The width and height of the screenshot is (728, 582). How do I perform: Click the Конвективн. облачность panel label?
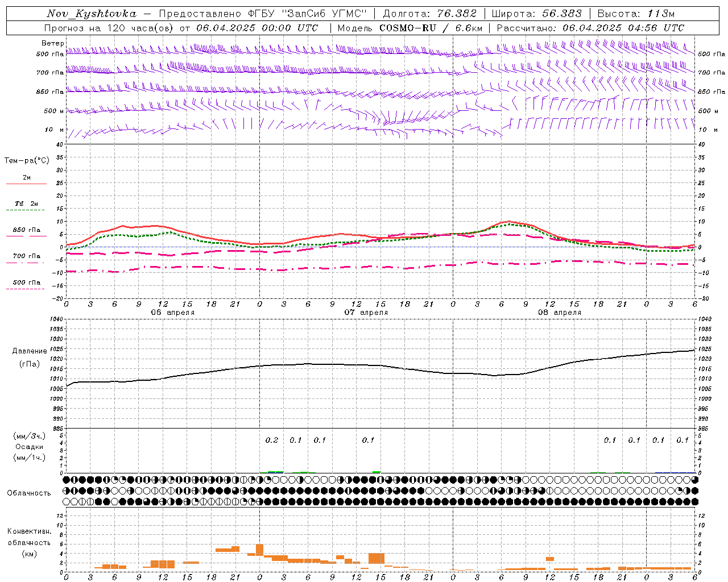[x=29, y=537]
